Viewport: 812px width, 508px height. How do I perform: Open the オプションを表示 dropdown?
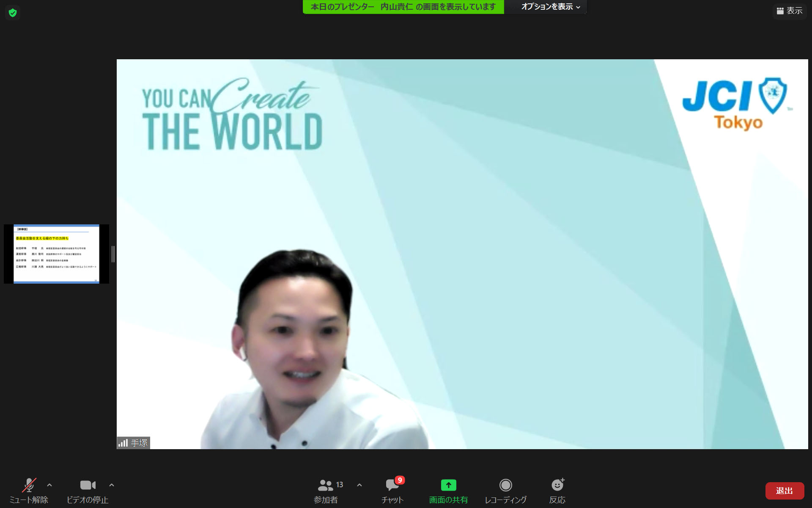[x=550, y=7]
